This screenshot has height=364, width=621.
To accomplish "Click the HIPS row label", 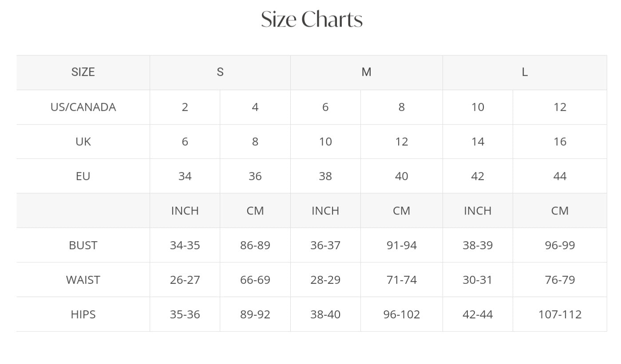I will pyautogui.click(x=83, y=314).
